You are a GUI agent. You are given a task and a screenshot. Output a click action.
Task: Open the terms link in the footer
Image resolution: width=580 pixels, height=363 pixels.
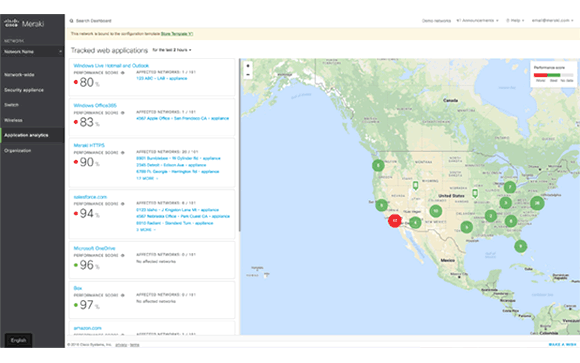pyautogui.click(x=135, y=345)
